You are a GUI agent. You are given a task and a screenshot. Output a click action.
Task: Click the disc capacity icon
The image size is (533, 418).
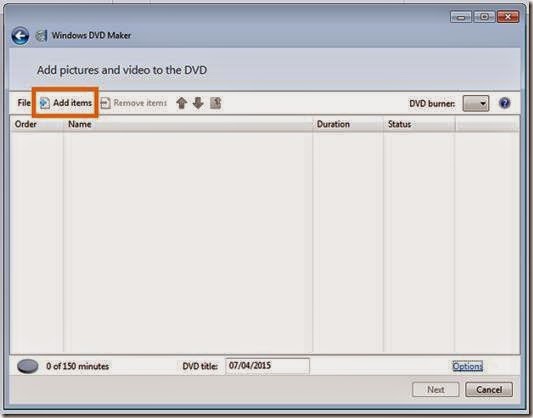[28, 366]
